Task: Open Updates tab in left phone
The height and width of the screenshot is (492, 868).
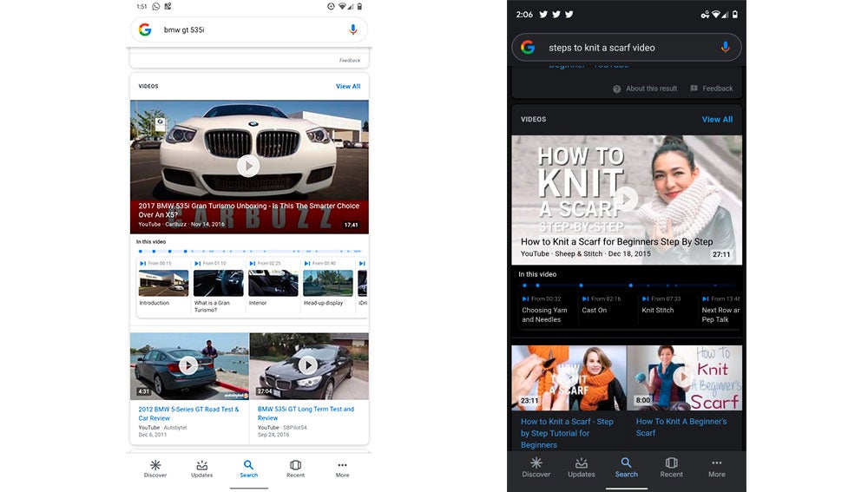Action: 202,469
